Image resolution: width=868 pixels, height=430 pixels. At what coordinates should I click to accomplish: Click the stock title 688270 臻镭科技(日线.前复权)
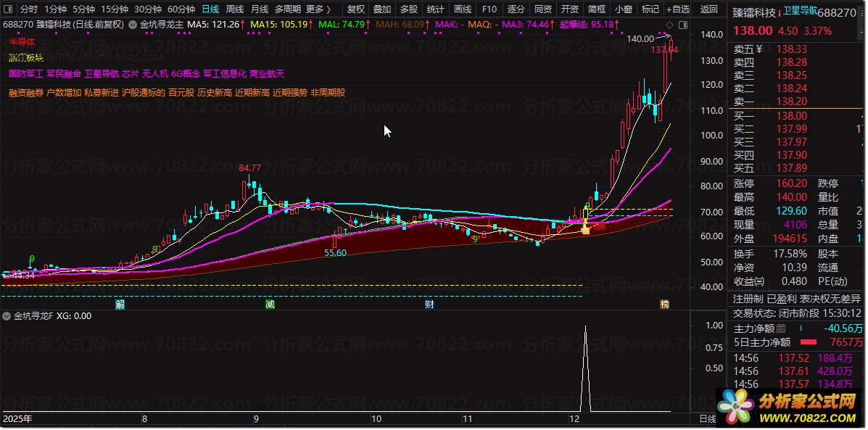(x=65, y=25)
